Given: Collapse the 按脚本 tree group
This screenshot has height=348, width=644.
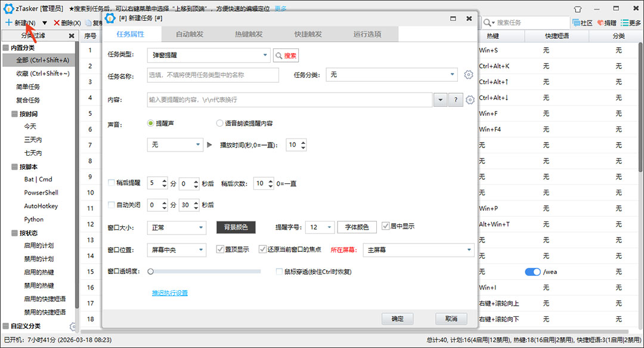Looking at the screenshot, I should click(x=14, y=167).
